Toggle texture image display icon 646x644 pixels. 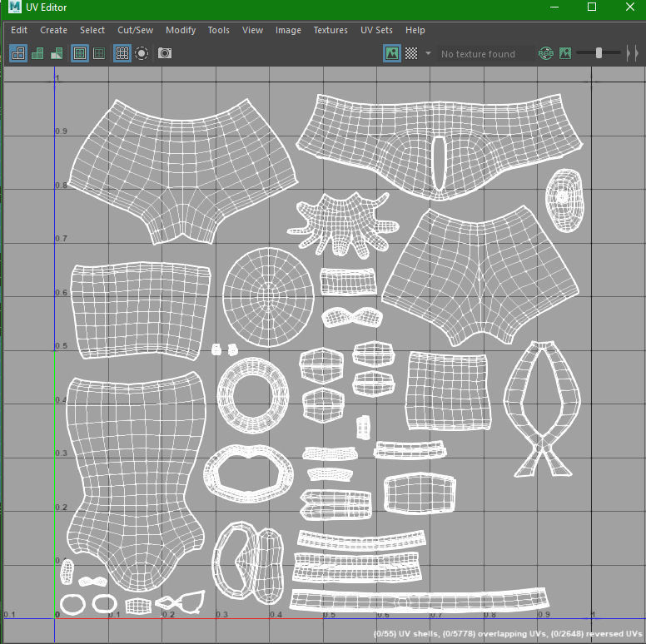[392, 53]
